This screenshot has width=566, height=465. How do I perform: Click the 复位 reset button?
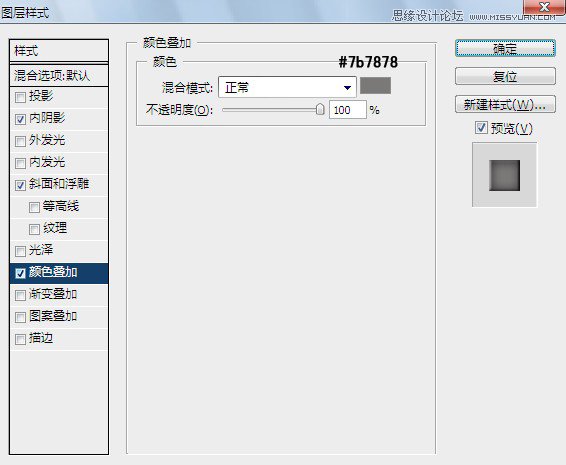pos(505,76)
